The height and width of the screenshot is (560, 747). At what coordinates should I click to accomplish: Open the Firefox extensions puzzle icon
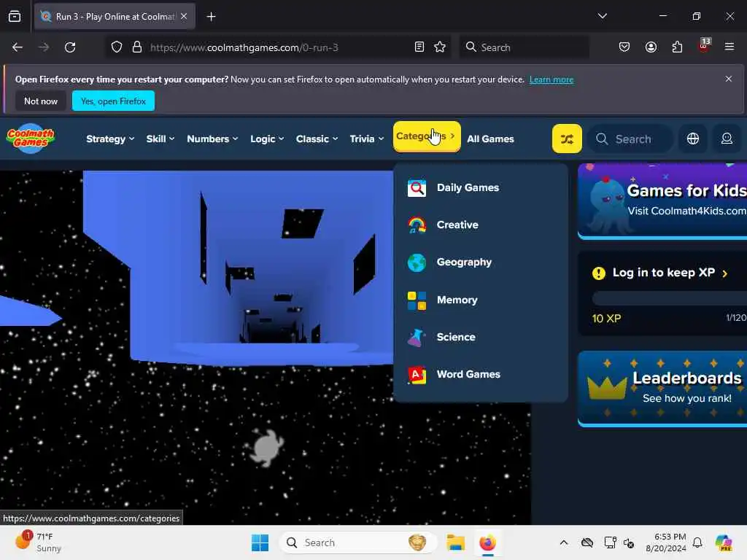(x=677, y=47)
